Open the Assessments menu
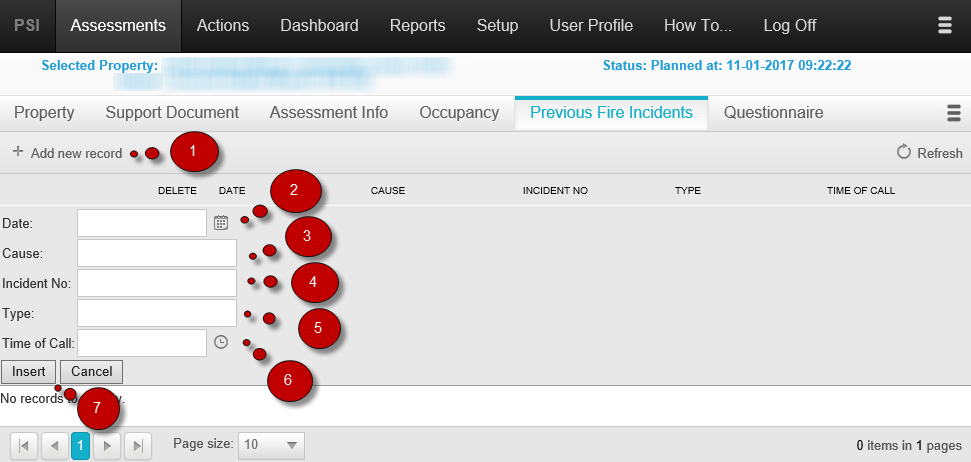The height and width of the screenshot is (462, 971). point(118,25)
